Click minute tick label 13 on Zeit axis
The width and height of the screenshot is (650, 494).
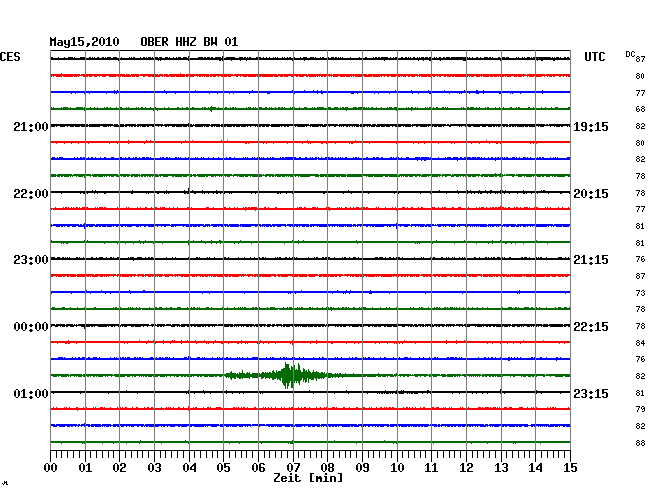point(501,467)
